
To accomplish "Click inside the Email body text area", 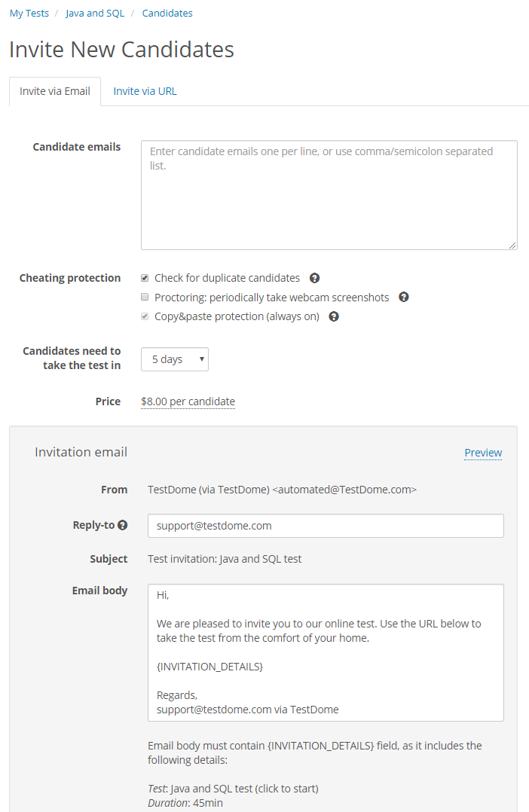I will coord(326,652).
